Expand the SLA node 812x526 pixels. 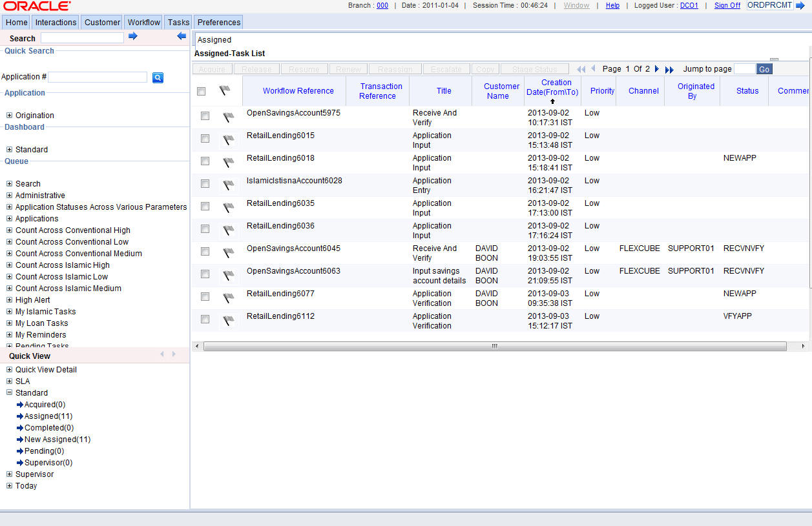(10, 381)
